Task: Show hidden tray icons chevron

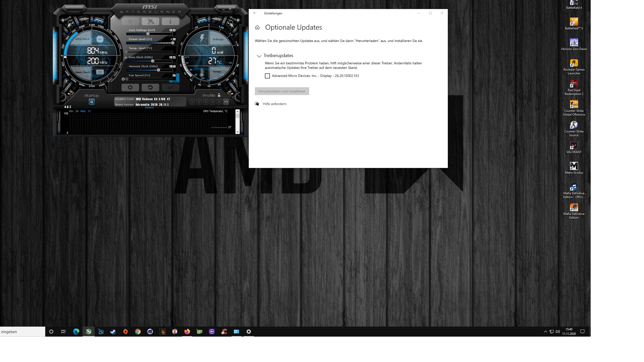Action: (545, 332)
